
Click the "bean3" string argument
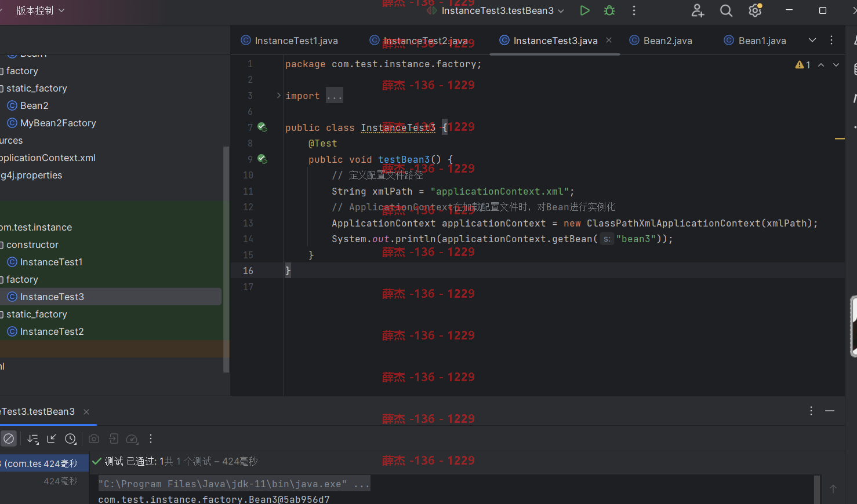coord(636,239)
